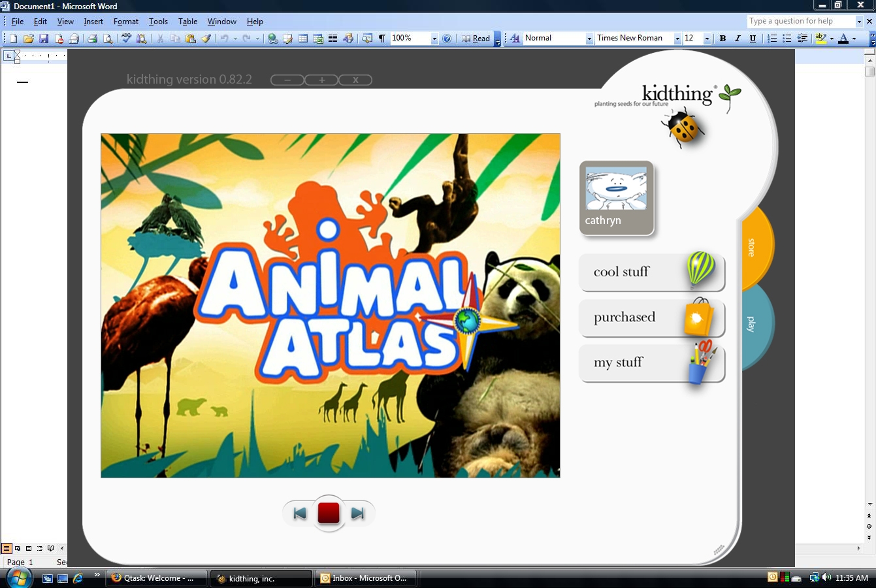Expand the help question dropdown arrow

click(859, 22)
